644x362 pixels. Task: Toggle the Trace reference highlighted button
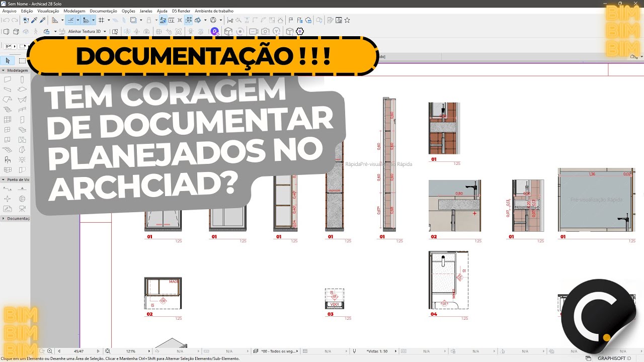click(163, 20)
